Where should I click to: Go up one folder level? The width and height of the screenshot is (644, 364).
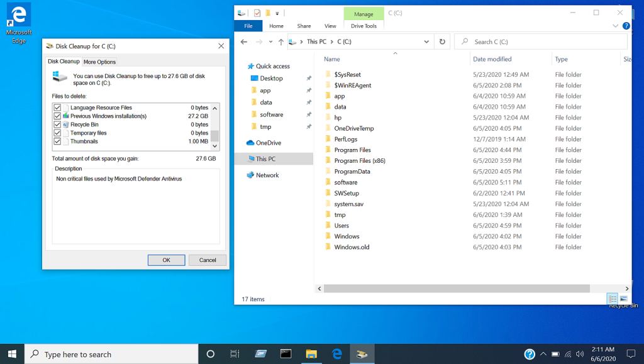281,42
